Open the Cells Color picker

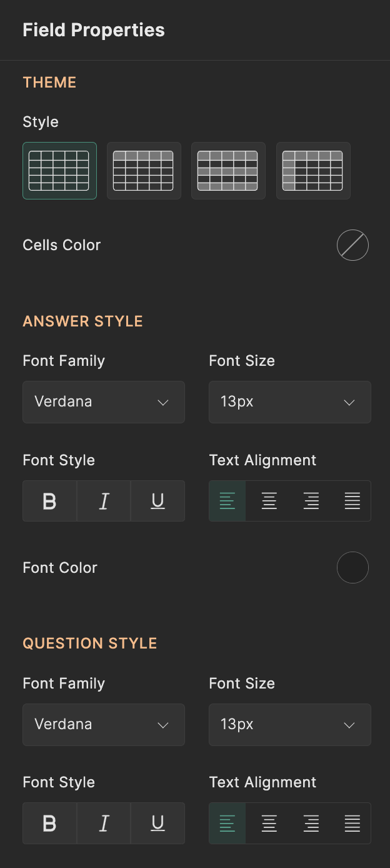352,245
